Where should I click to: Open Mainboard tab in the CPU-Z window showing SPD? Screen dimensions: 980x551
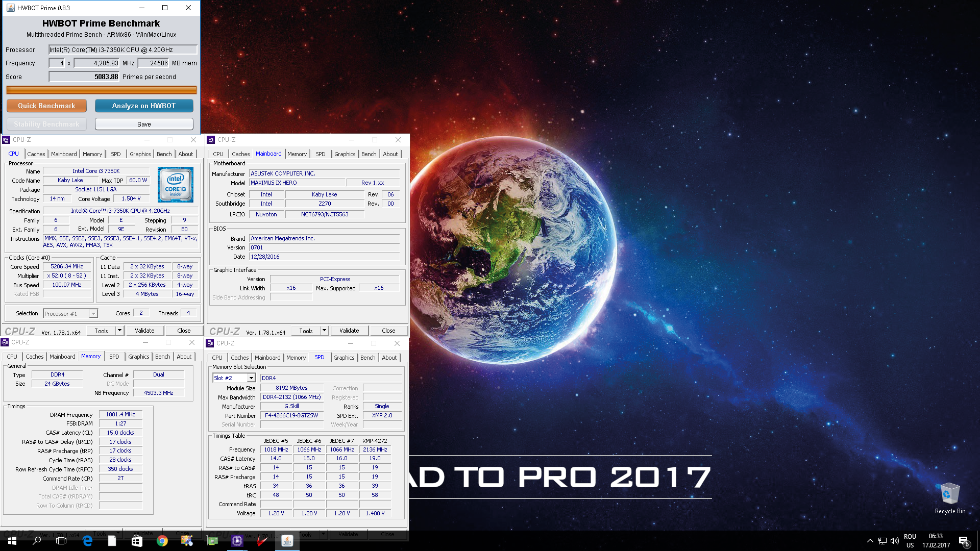pos(267,358)
